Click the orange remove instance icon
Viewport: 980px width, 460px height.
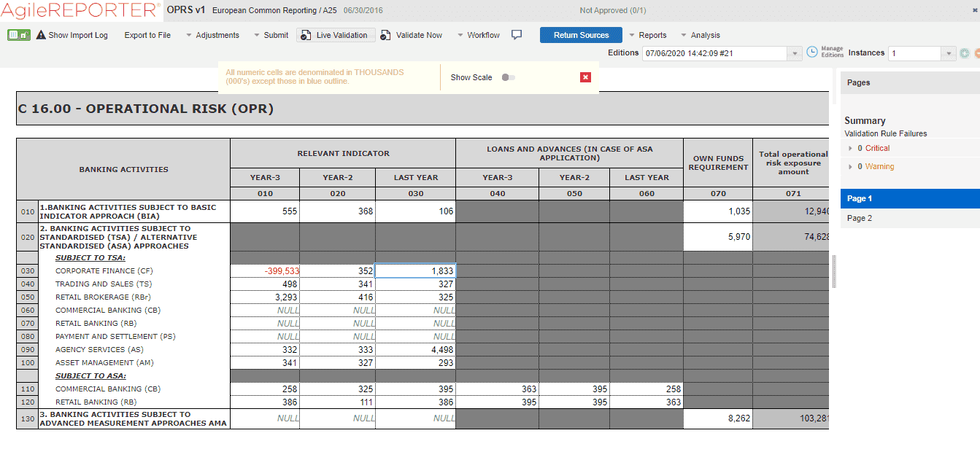tap(976, 53)
